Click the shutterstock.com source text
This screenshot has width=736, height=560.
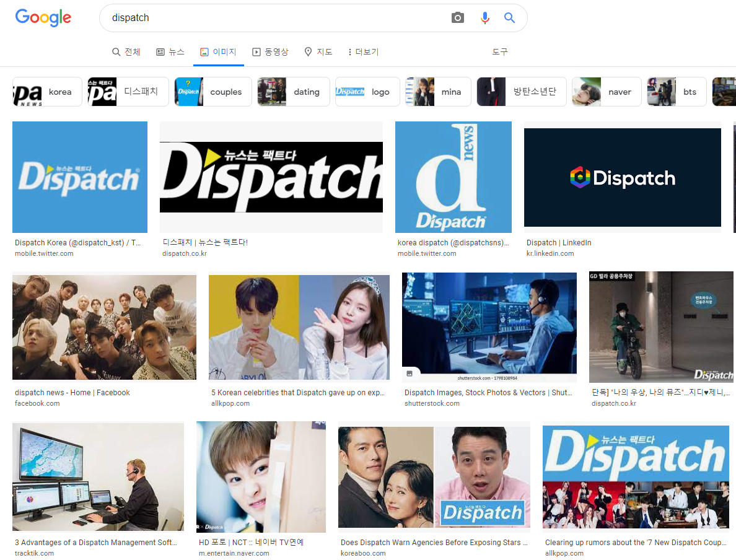pyautogui.click(x=432, y=403)
